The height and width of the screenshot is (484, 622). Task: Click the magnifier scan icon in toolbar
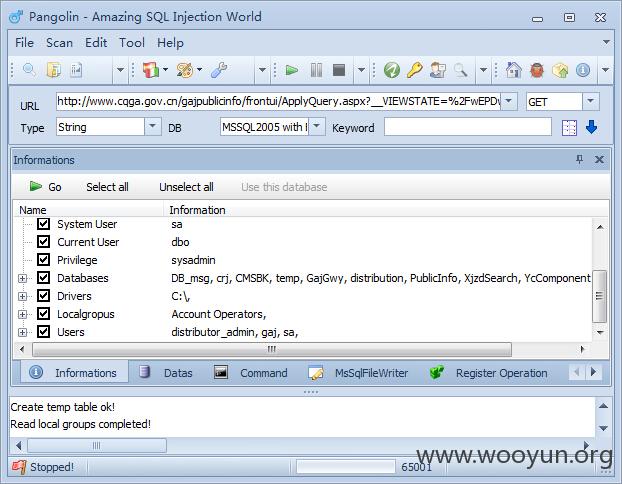click(x=29, y=70)
